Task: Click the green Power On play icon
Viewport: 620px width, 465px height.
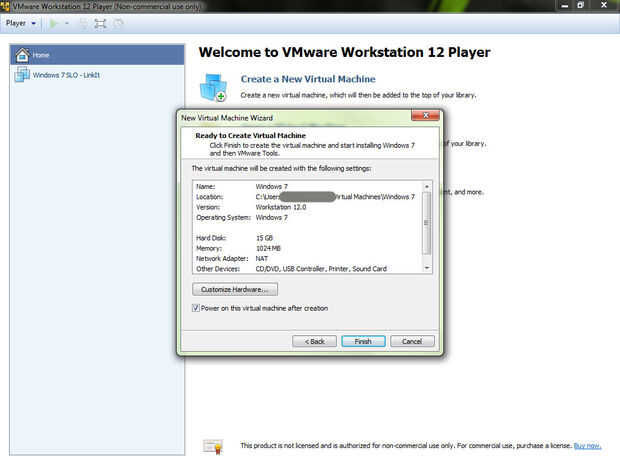Action: 53,24
